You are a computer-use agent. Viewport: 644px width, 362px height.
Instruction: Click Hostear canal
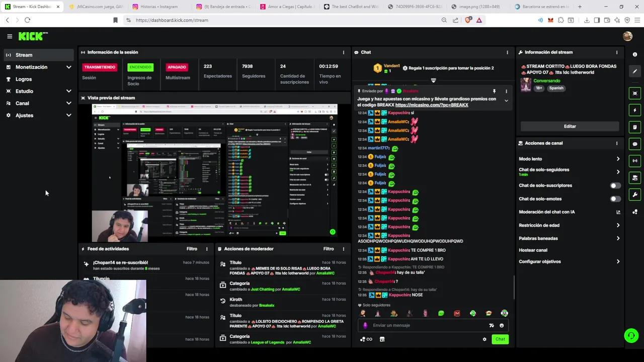[x=533, y=250]
